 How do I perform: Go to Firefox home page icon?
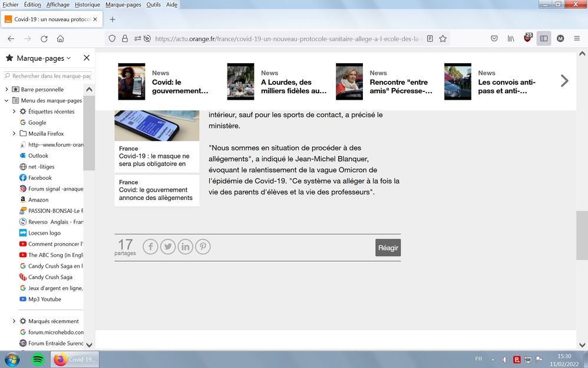click(x=60, y=39)
